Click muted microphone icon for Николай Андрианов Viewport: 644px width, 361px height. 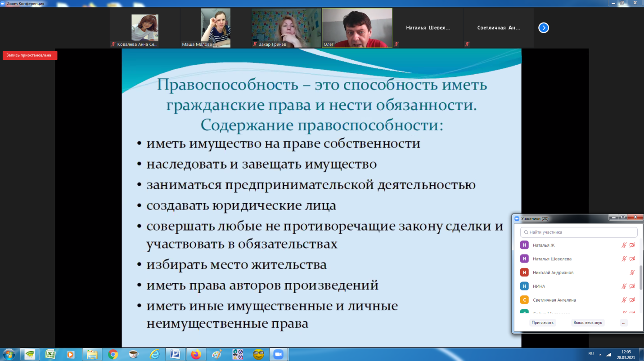click(632, 273)
